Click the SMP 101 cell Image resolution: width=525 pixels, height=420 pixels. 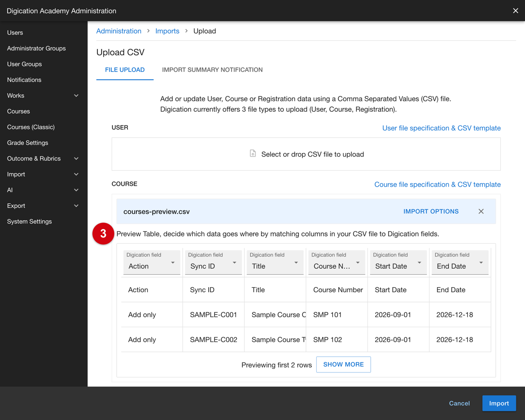click(x=337, y=315)
